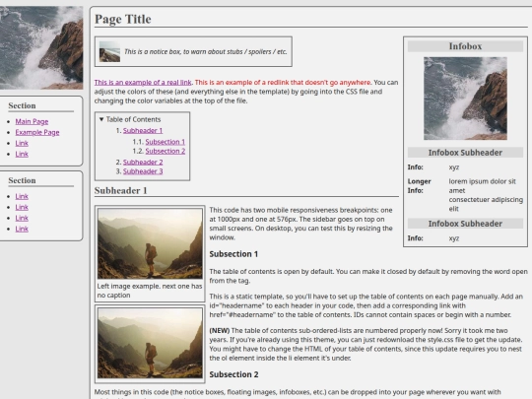The image size is (532, 399).
Task: Collapse the Table of Contents disclosure triangle
Action: [x=101, y=119]
